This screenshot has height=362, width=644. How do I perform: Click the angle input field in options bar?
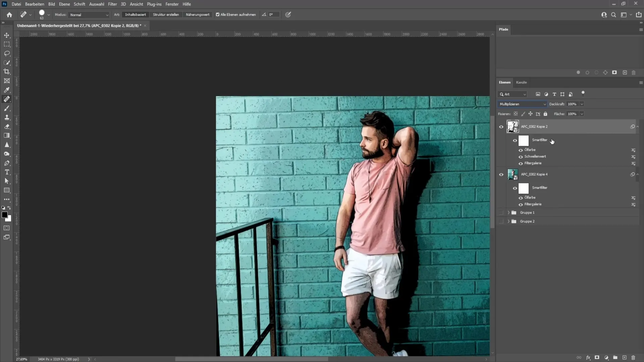[x=273, y=15]
